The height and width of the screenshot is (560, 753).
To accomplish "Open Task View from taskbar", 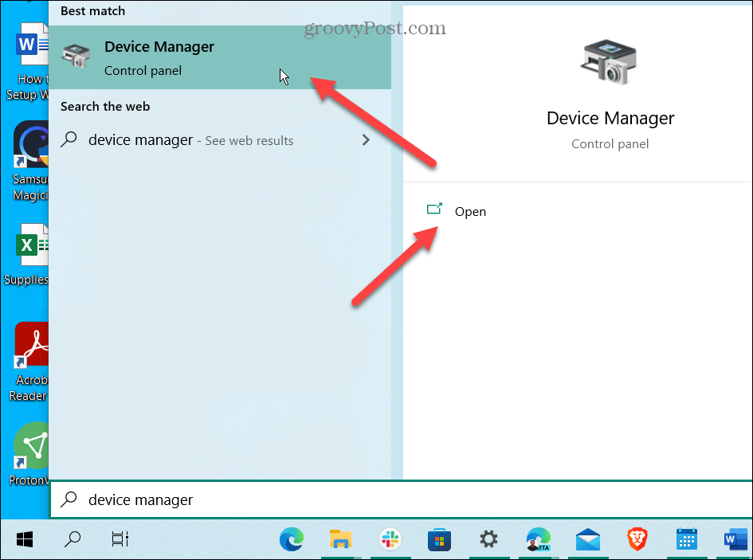I will pyautogui.click(x=120, y=539).
